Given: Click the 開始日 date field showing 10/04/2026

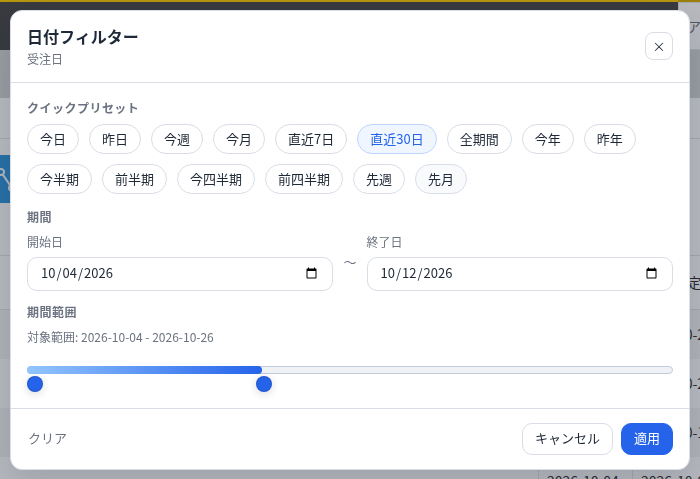Looking at the screenshot, I should (x=180, y=274).
